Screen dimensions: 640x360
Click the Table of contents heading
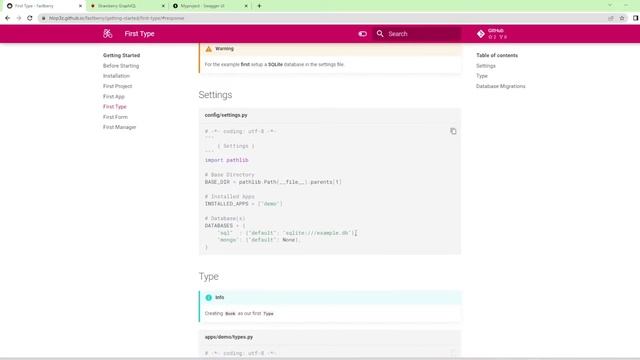tap(497, 55)
